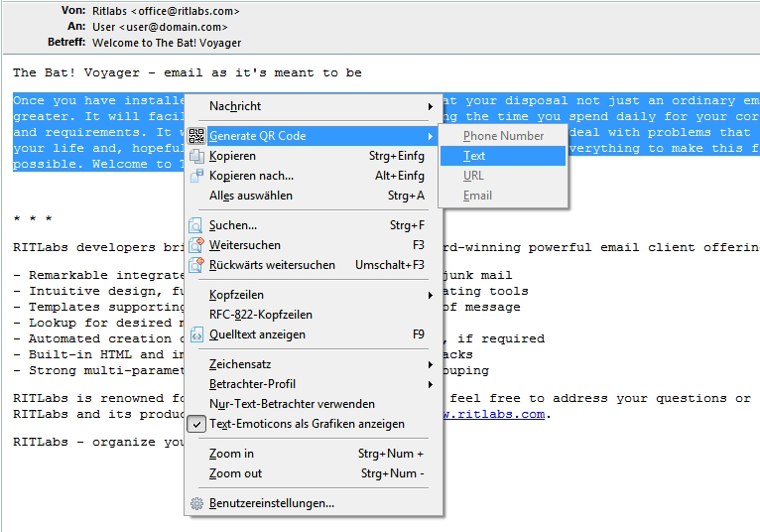This screenshot has height=532, width=760.
Task: Click the line starting '- Built-in HTML'
Action: click(x=98, y=354)
